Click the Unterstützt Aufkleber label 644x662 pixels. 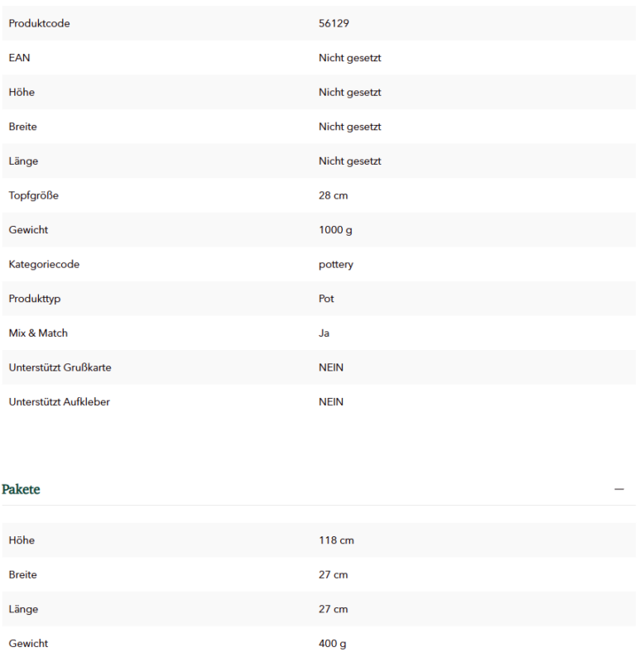click(x=59, y=402)
